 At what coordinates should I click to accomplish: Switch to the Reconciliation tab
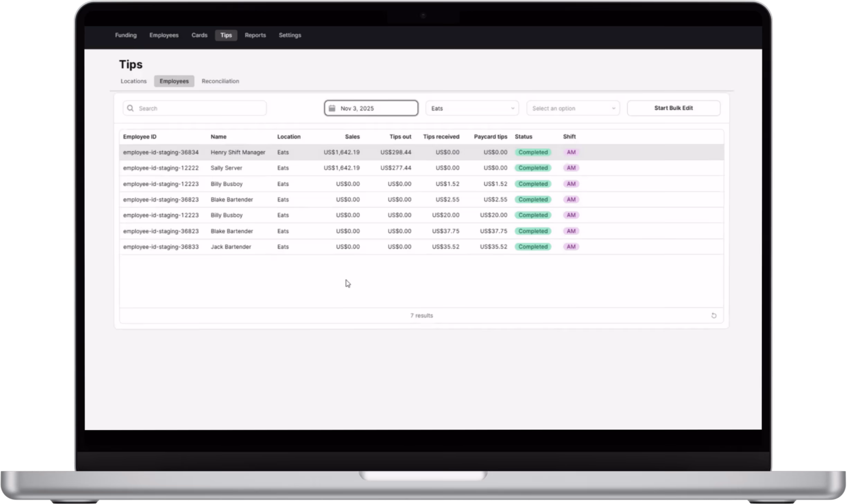pyautogui.click(x=220, y=81)
